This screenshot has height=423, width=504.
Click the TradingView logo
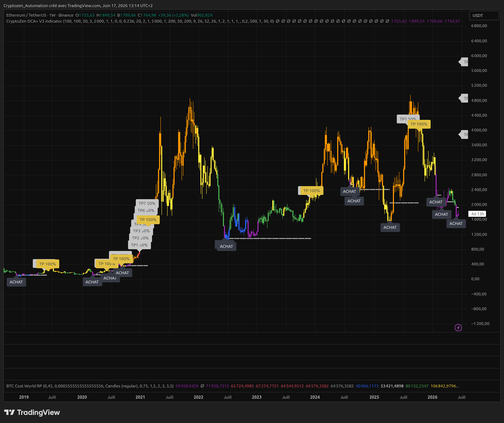(32, 412)
